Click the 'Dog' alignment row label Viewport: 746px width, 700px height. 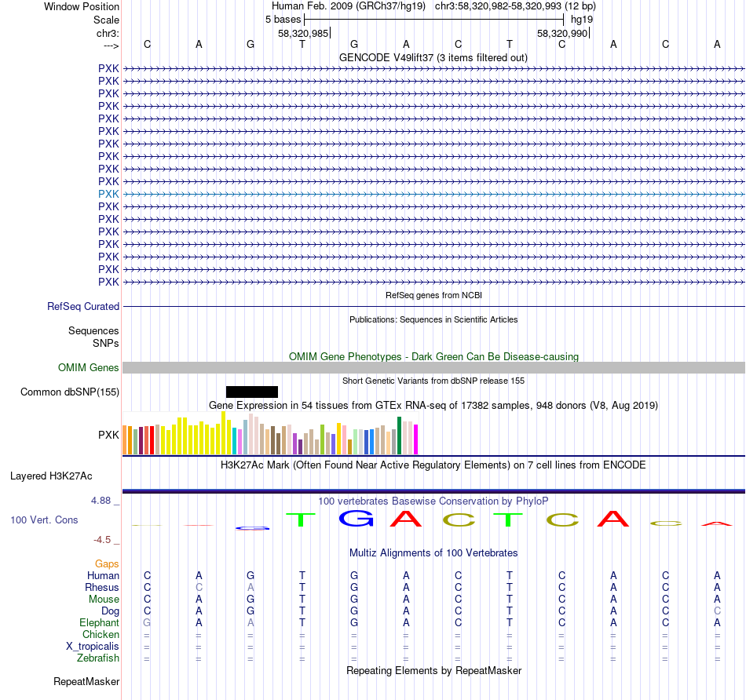click(x=111, y=611)
